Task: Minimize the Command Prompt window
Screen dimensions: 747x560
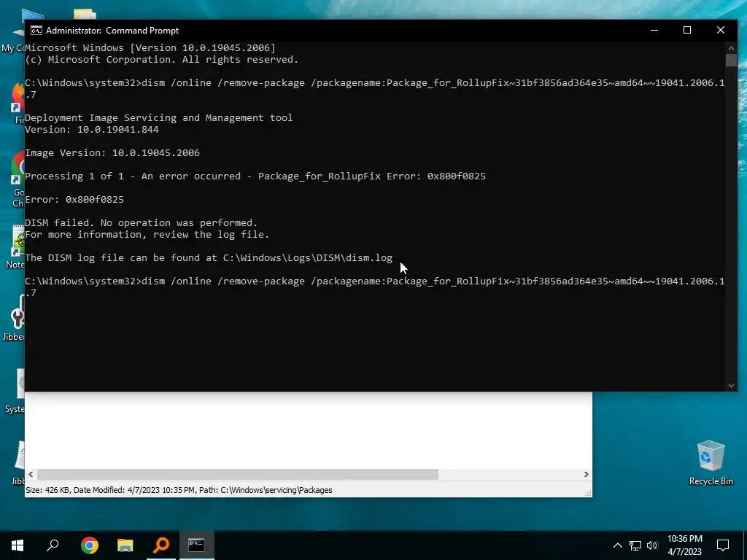Action: [x=654, y=31]
